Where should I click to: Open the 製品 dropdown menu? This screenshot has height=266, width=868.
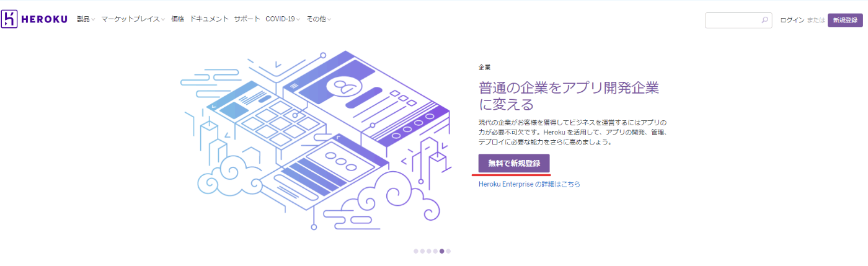click(86, 19)
